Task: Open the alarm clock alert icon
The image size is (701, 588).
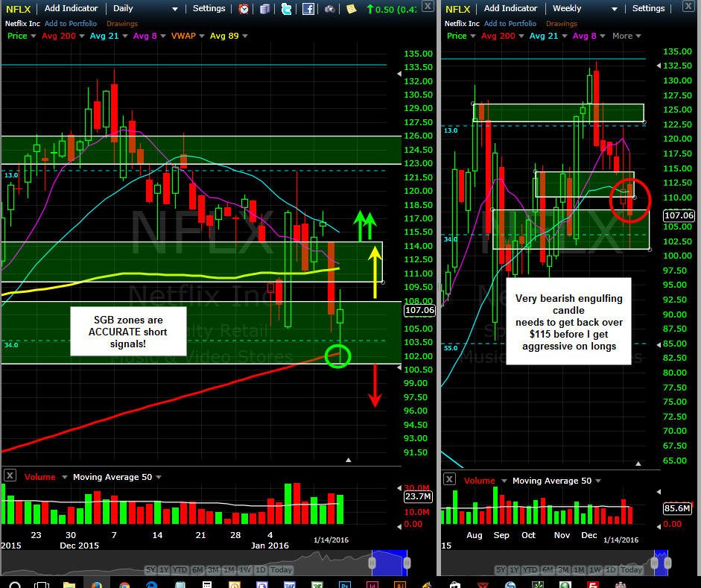Action: [244, 8]
